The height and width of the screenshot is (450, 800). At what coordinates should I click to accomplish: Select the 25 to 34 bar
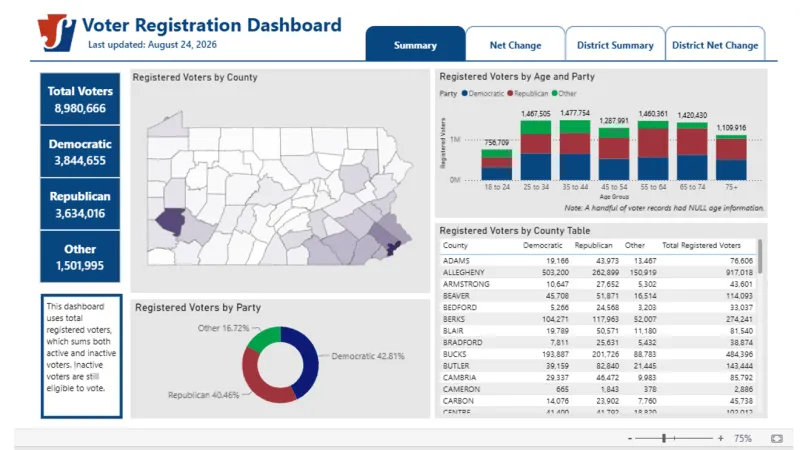point(536,150)
